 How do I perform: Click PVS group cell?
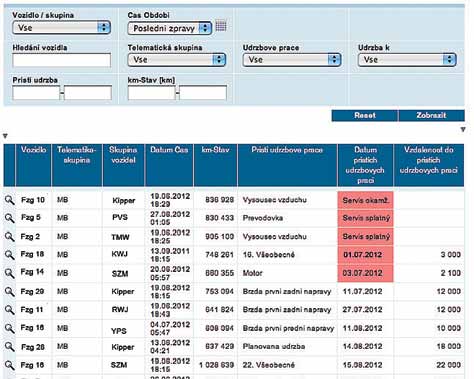click(x=120, y=218)
